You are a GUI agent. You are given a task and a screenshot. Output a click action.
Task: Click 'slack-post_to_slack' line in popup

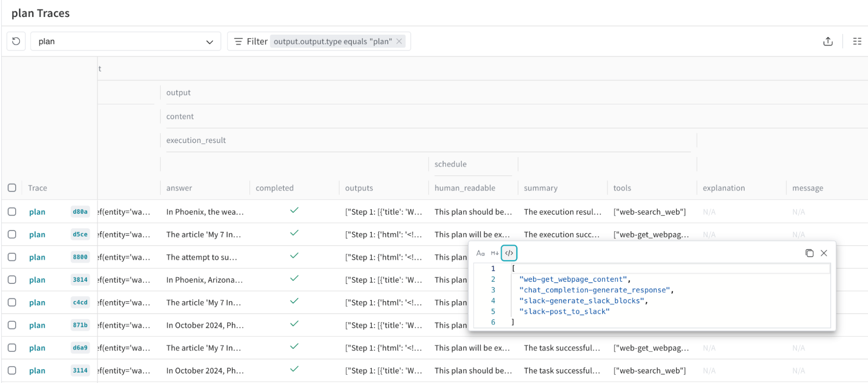click(564, 311)
